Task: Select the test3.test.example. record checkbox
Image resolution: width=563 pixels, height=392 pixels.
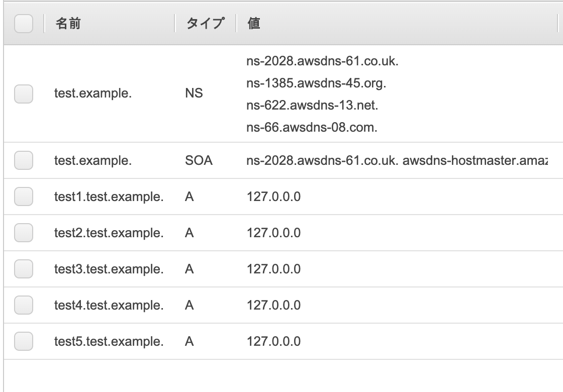Action: (x=24, y=269)
